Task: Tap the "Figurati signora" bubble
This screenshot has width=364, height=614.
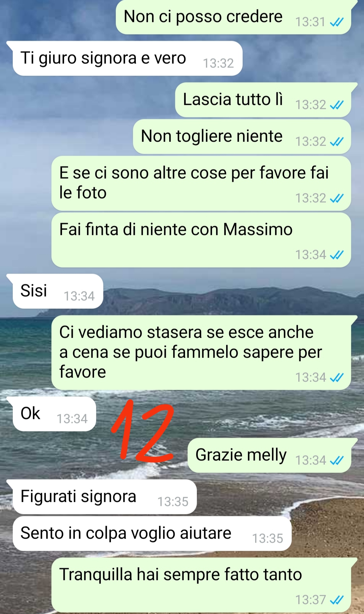Action: coord(104,497)
